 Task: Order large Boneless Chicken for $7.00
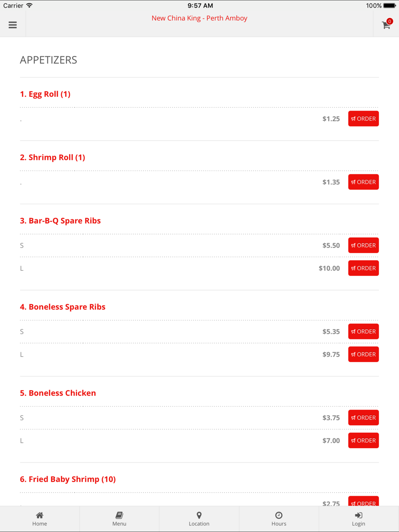coord(363,440)
